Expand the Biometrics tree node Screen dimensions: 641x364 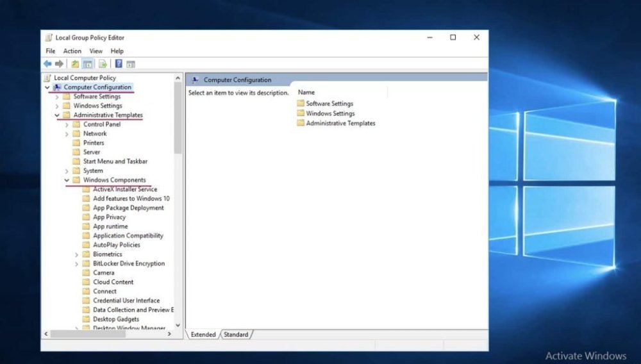click(76, 254)
